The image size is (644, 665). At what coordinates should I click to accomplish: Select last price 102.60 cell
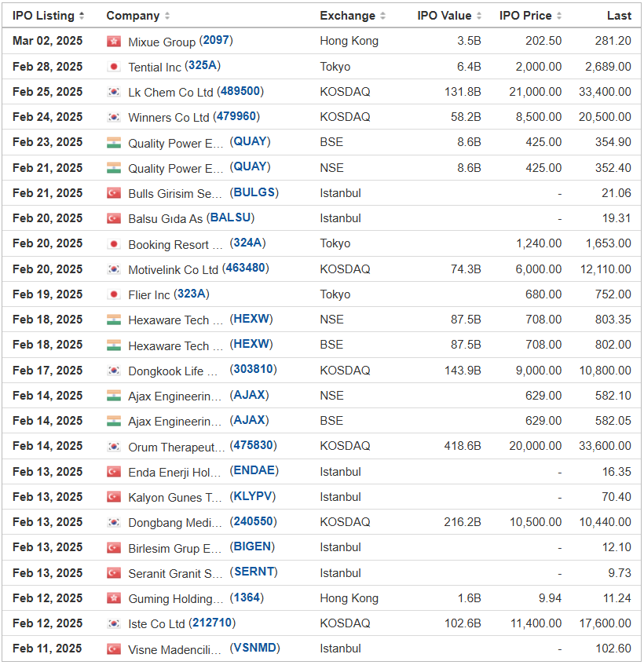pyautogui.click(x=613, y=649)
